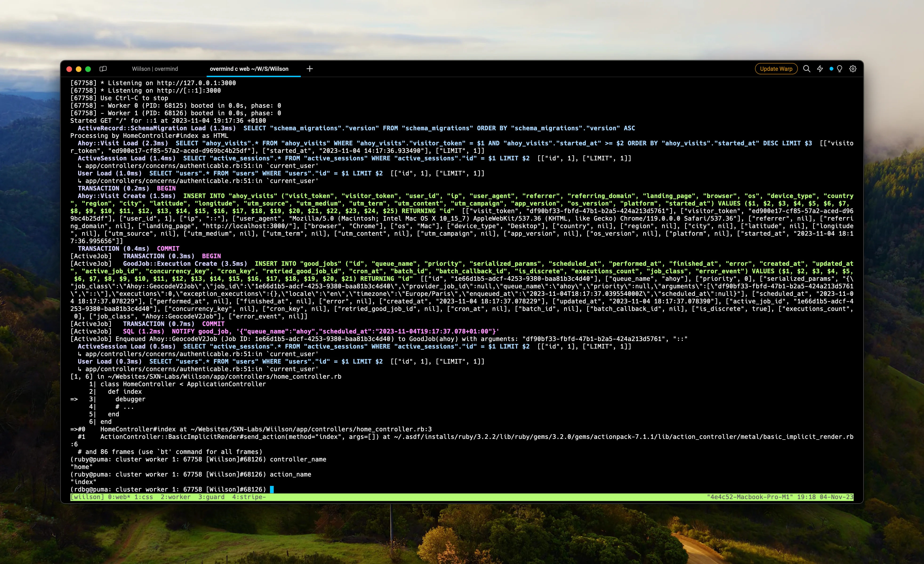Maximize the Warp window

[88, 69]
